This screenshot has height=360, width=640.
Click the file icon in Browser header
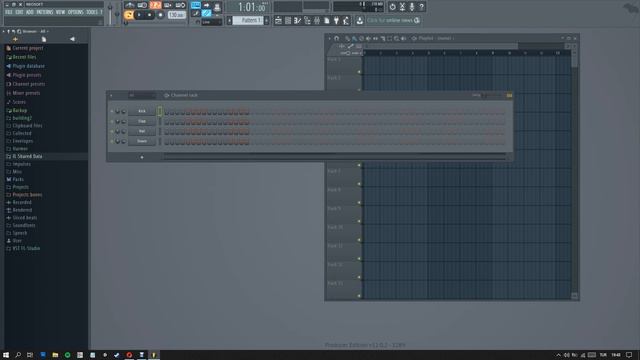44,39
